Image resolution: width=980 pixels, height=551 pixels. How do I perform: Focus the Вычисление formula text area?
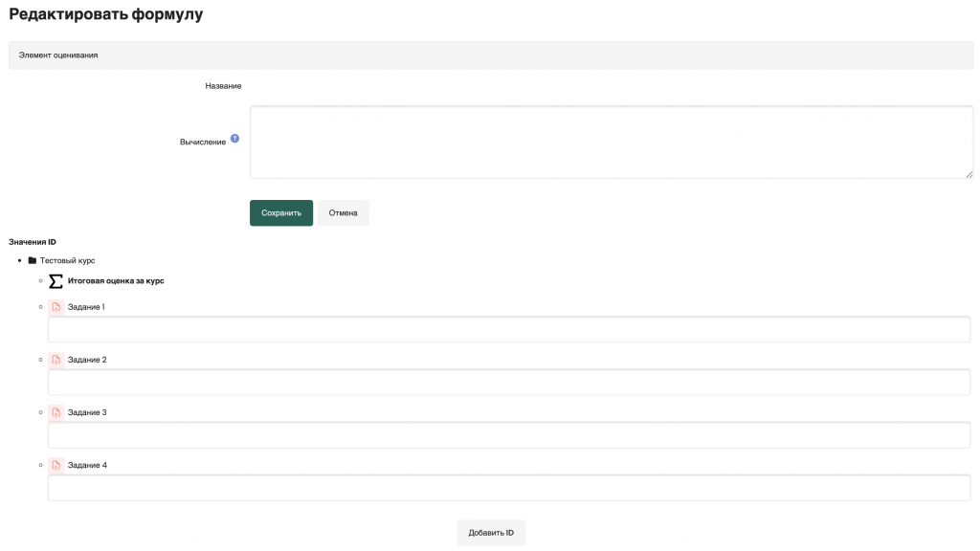[611, 142]
